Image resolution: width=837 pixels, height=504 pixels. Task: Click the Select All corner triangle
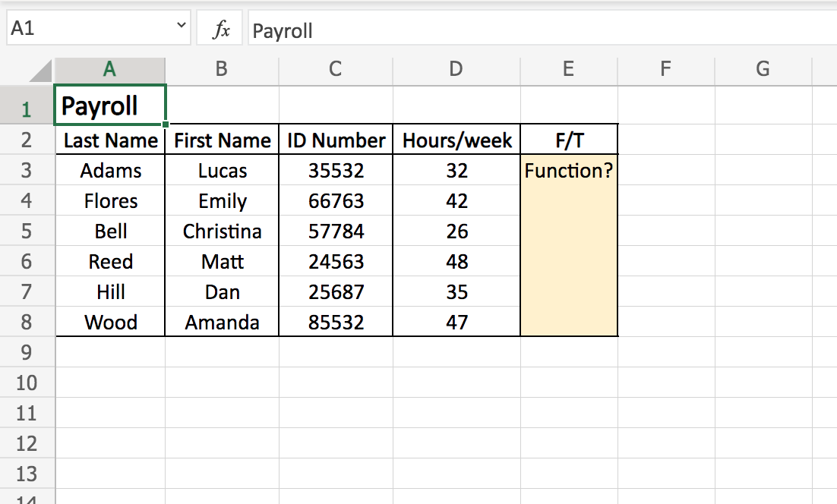(41, 71)
